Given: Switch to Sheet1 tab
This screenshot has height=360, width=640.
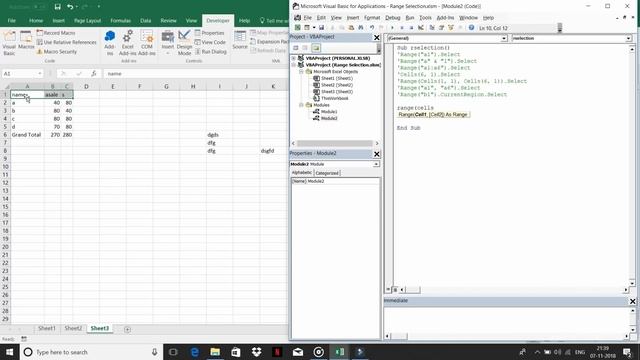Looking at the screenshot, I should 47,328.
